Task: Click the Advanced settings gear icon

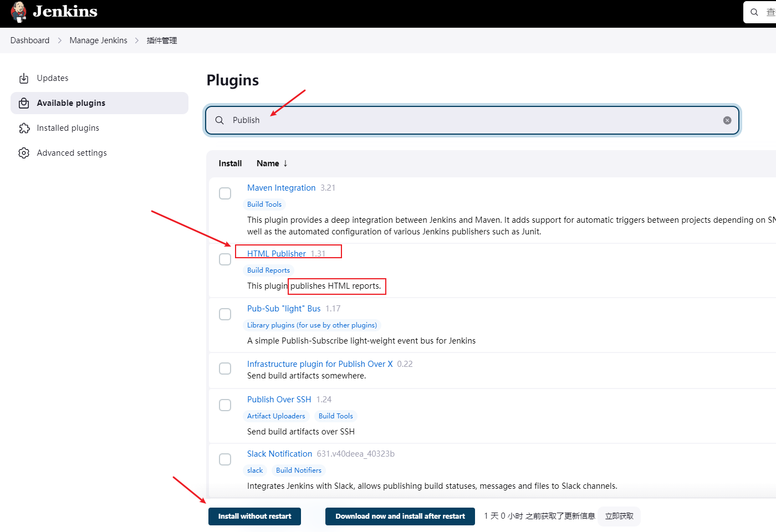Action: 24,153
